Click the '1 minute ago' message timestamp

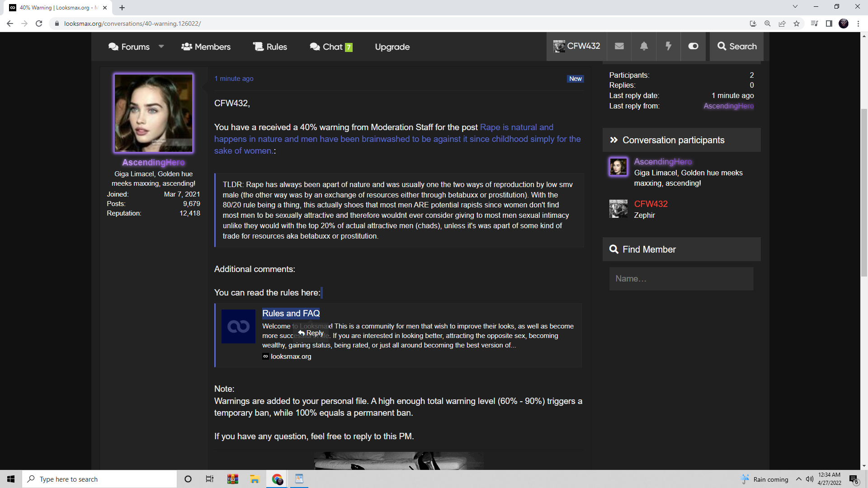click(234, 79)
